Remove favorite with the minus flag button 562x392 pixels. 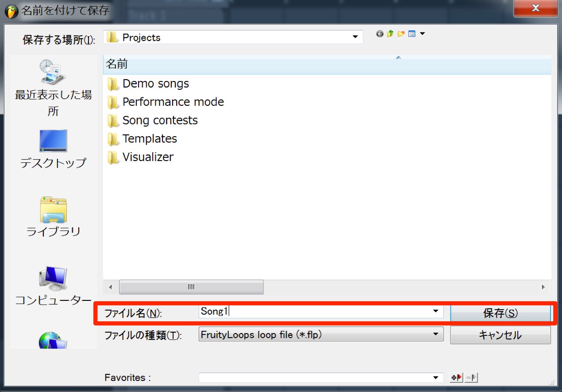(471, 377)
